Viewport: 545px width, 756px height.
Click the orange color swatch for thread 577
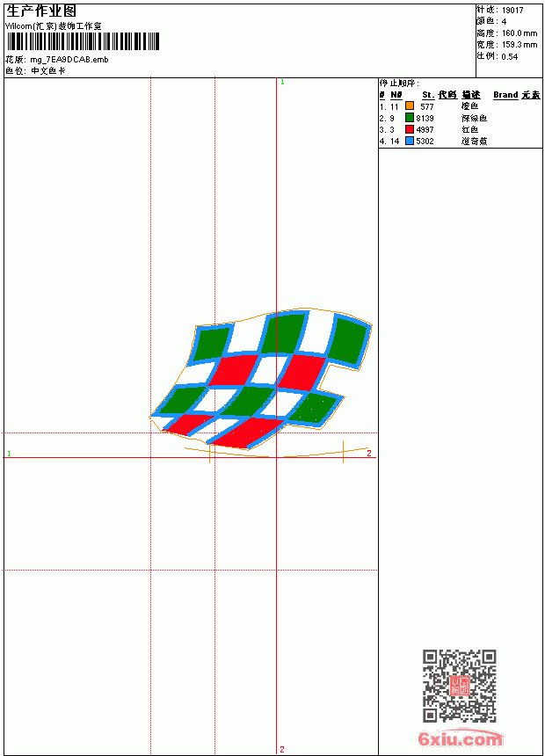[x=410, y=105]
